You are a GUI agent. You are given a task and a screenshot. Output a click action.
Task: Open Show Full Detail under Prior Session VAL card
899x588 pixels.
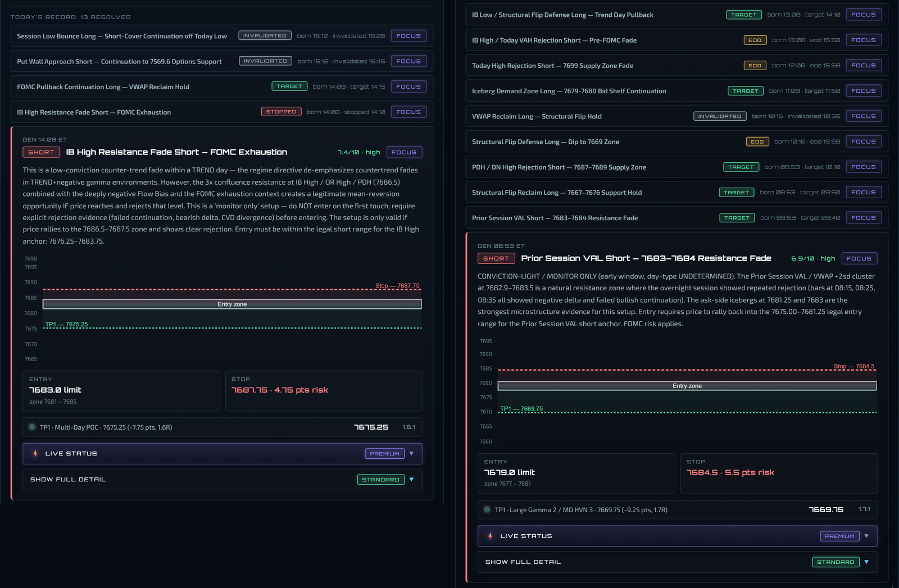(x=678, y=562)
